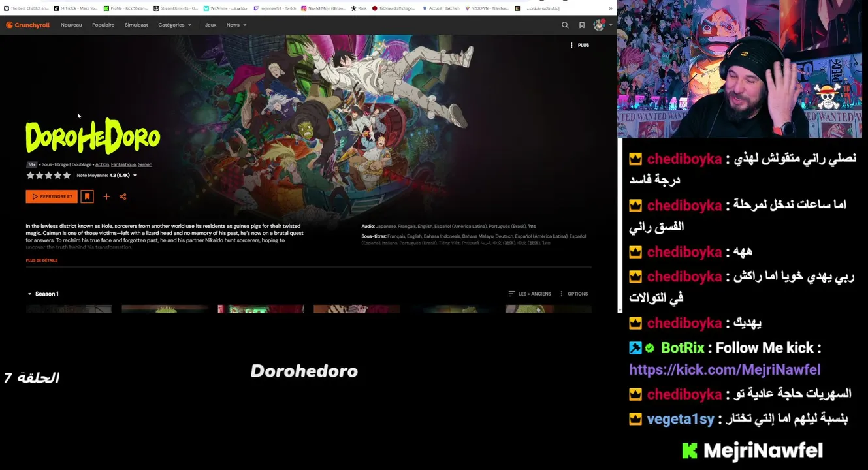
Task: Open the WitAnime bookmark
Action: click(x=225, y=8)
